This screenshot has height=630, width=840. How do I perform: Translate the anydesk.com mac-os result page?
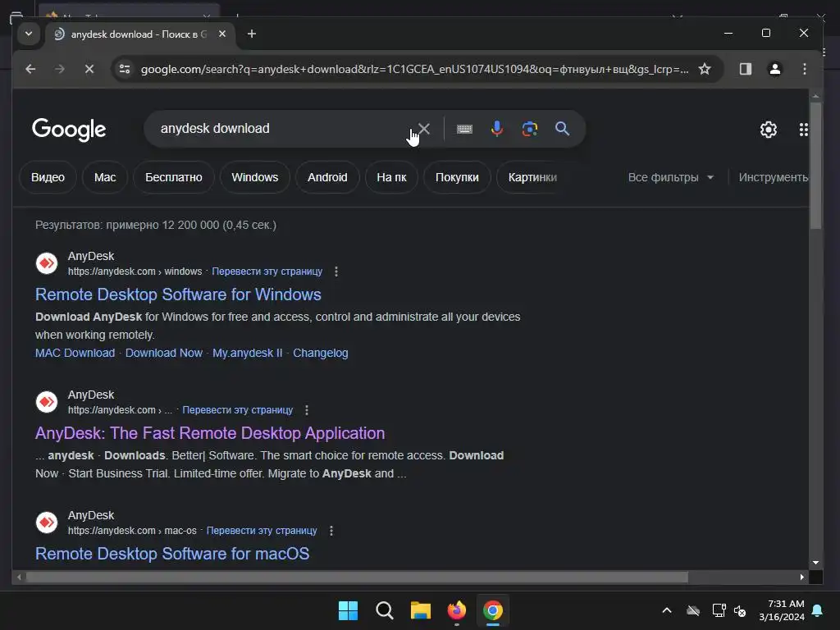tap(262, 531)
